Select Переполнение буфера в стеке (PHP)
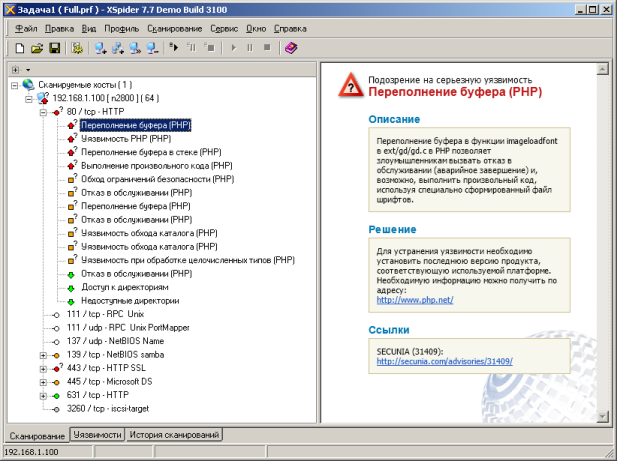Image resolution: width=617 pixels, height=461 pixels. pos(151,152)
